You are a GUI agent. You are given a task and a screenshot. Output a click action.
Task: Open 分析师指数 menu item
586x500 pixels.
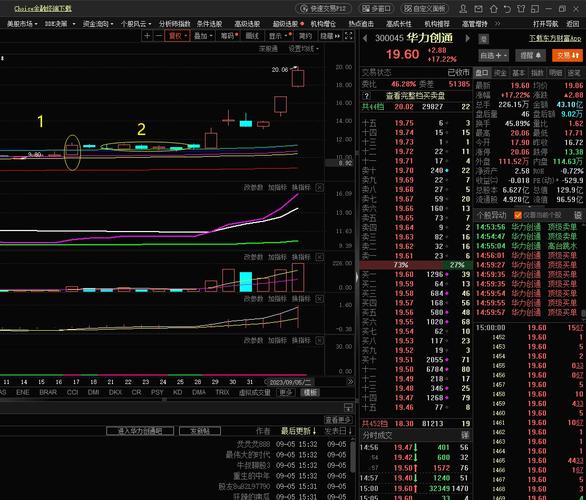[175, 24]
